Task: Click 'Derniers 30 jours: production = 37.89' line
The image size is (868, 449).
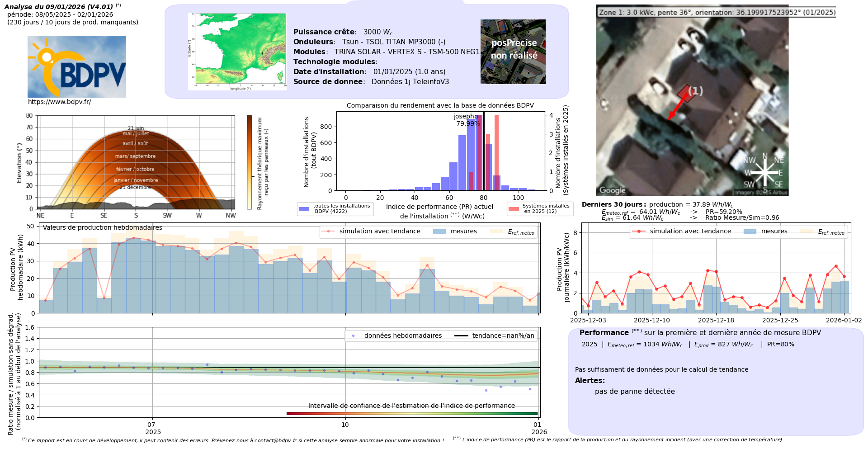Action: point(657,204)
